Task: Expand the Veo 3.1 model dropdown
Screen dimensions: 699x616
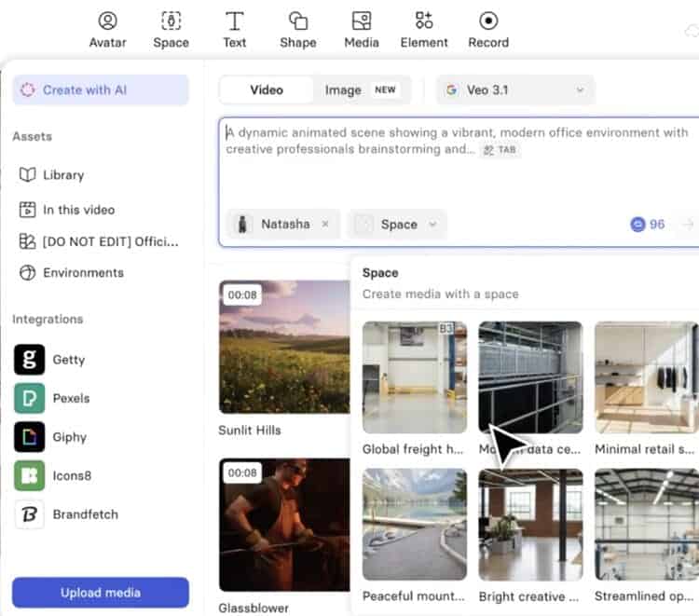Action: [515, 90]
